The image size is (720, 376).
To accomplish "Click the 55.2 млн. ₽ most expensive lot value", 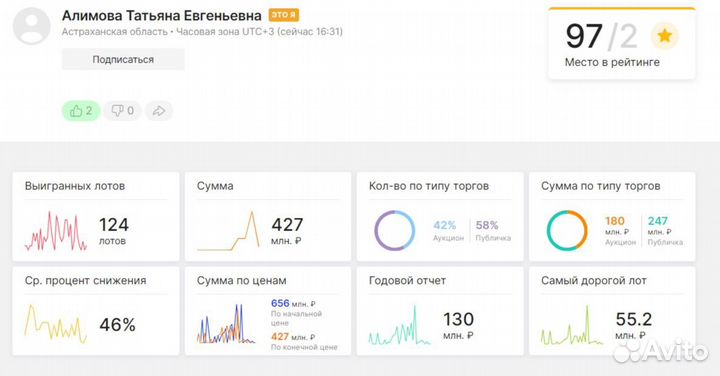I will (634, 325).
